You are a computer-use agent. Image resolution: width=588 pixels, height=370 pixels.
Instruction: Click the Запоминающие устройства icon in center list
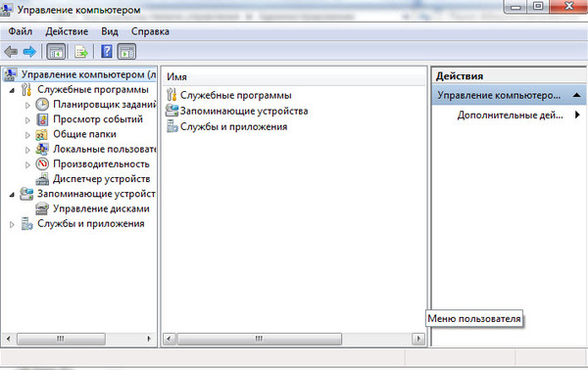coord(172,111)
